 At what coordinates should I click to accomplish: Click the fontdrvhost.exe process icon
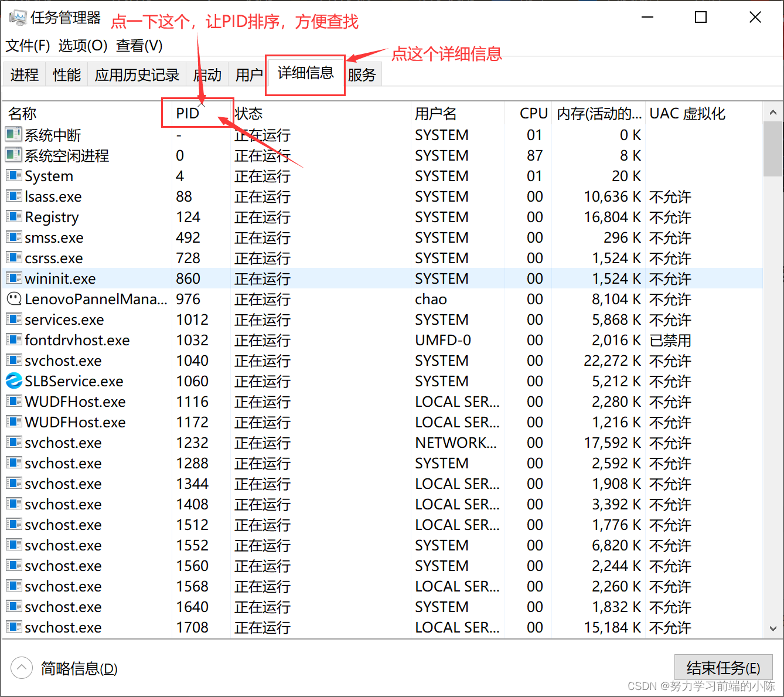pyautogui.click(x=13, y=339)
